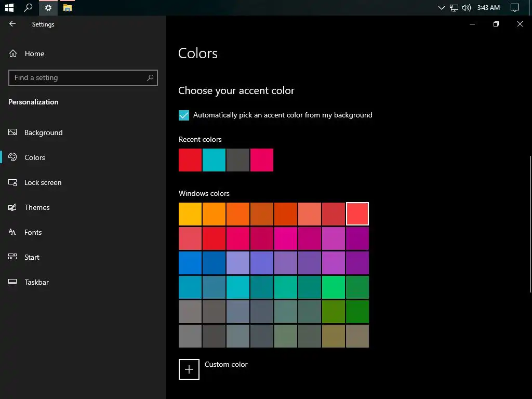Select the lavender swatch, third row
Viewport: 532px width, 399px height.
(x=238, y=263)
